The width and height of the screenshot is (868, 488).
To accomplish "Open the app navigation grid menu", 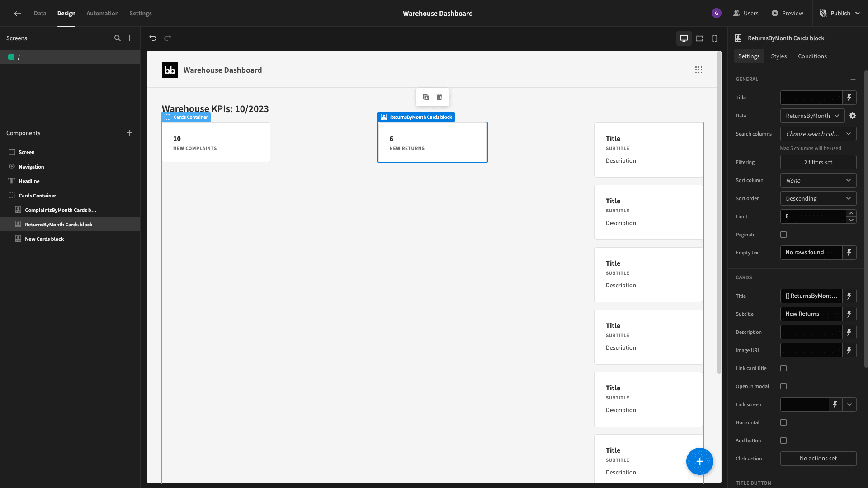I will (x=699, y=70).
